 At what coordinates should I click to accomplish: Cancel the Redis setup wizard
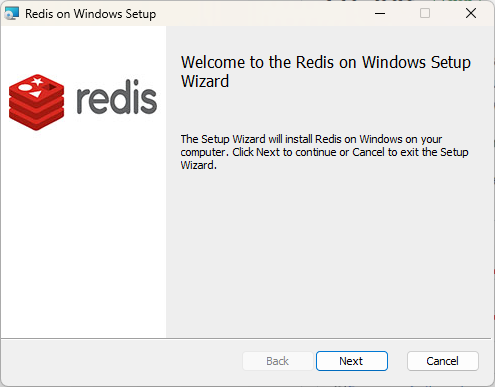(x=443, y=361)
